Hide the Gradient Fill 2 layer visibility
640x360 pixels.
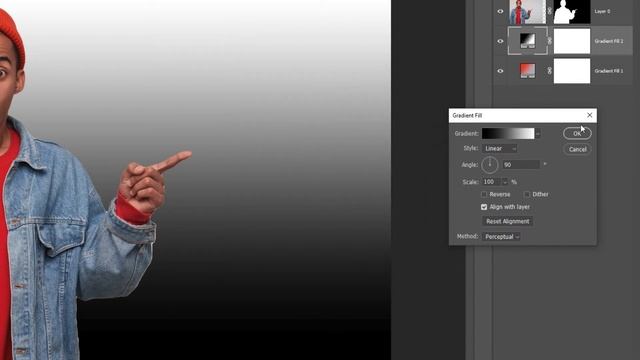pos(500,41)
